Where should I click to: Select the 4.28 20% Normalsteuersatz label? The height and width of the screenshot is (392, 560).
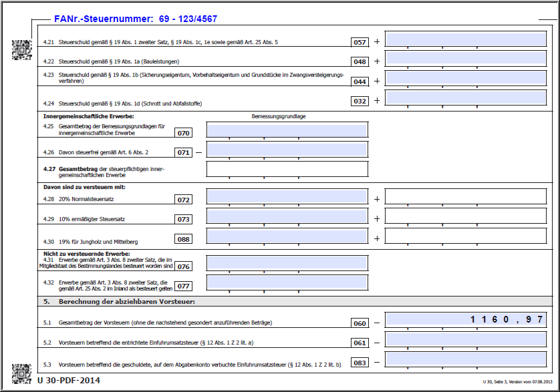[78, 199]
